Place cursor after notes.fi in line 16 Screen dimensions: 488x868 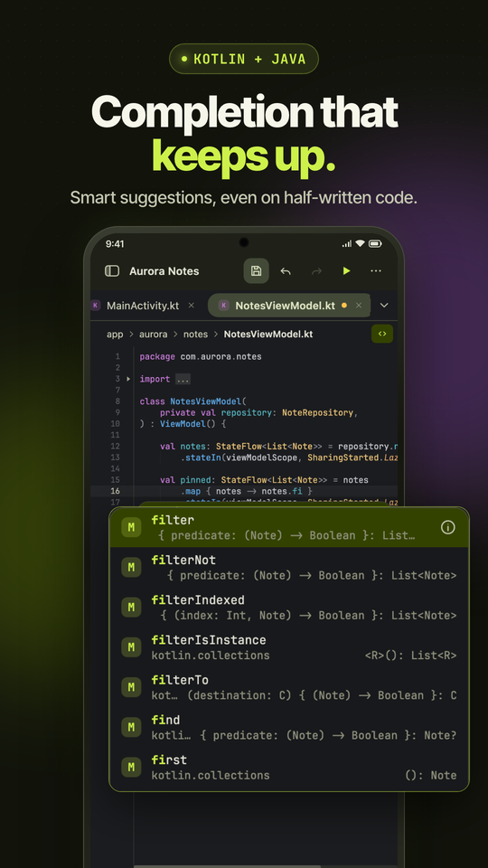[x=304, y=491]
